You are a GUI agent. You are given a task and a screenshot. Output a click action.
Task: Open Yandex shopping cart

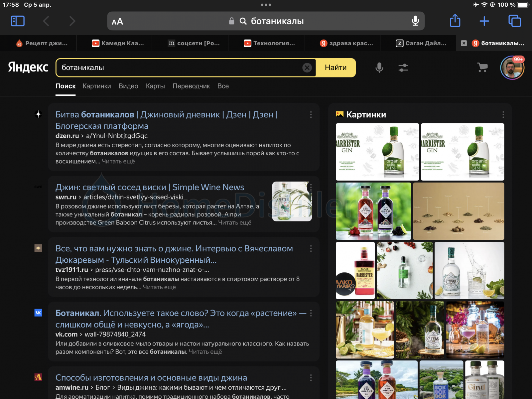click(x=482, y=67)
